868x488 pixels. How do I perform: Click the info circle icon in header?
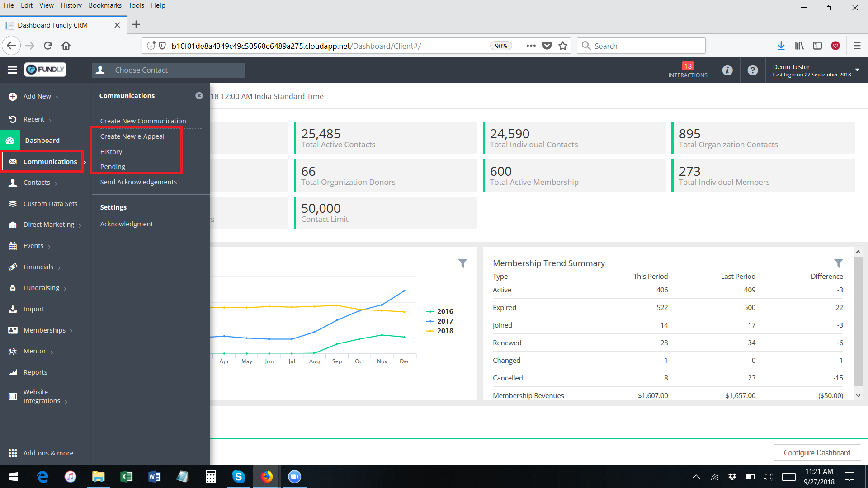[x=727, y=70]
